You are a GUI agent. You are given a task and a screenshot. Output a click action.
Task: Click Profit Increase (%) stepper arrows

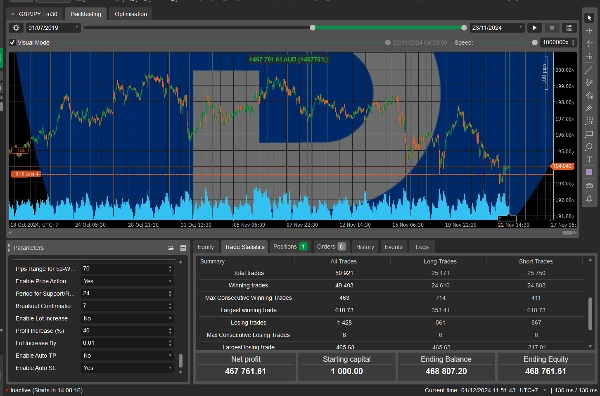(x=170, y=331)
